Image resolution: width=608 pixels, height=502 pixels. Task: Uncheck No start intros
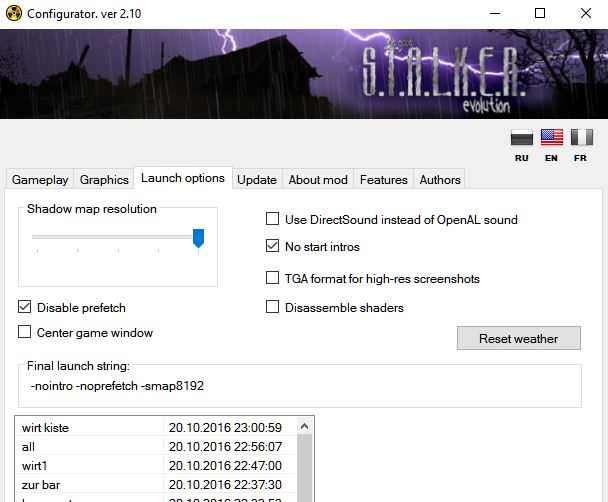[x=272, y=245]
